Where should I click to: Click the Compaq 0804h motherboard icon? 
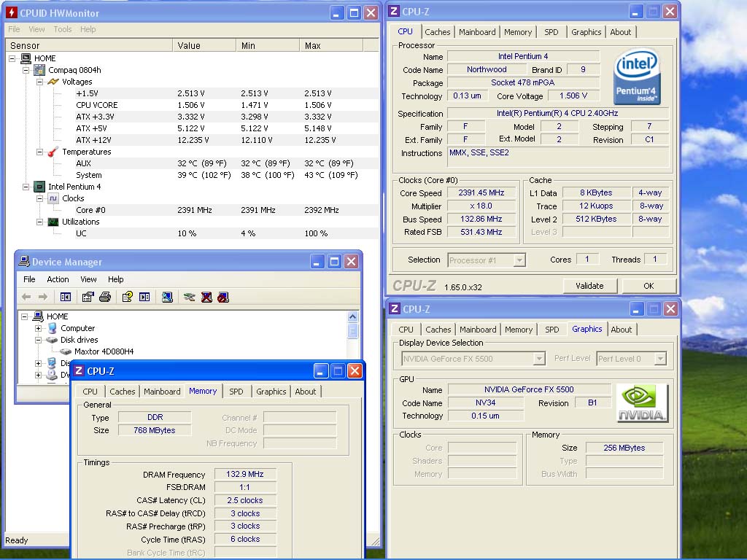pyautogui.click(x=39, y=70)
